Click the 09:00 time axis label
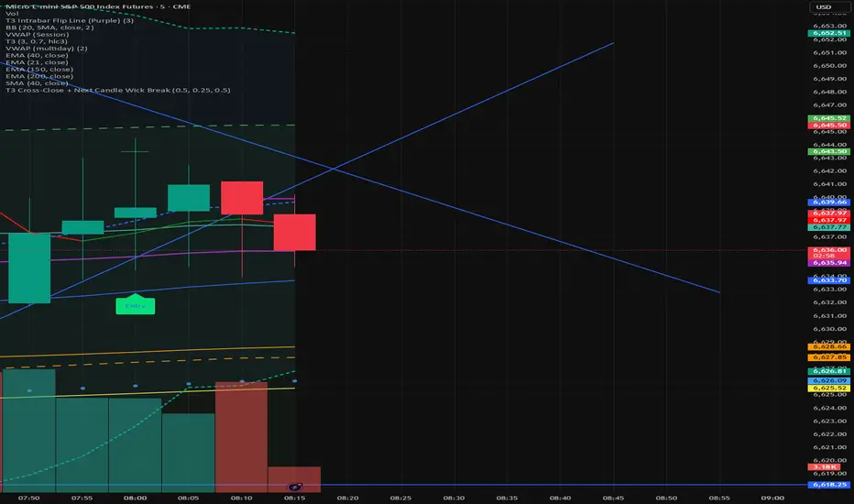854x504 pixels. [x=772, y=498]
